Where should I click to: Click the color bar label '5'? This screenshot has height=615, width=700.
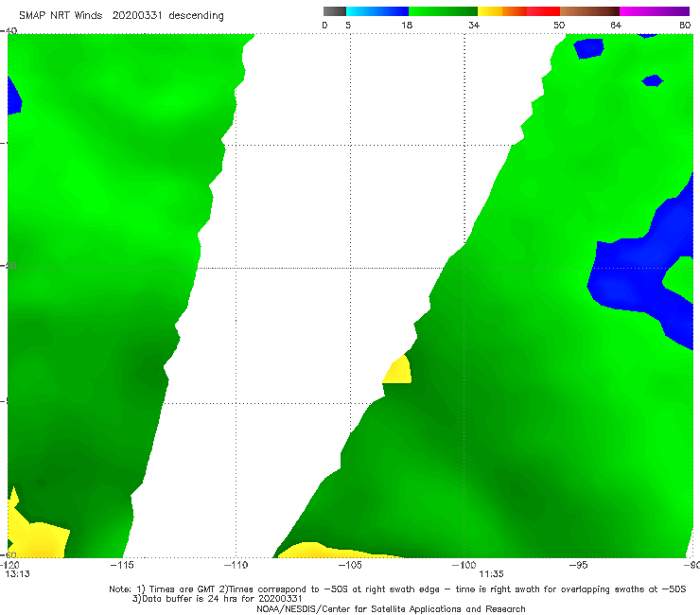point(348,26)
